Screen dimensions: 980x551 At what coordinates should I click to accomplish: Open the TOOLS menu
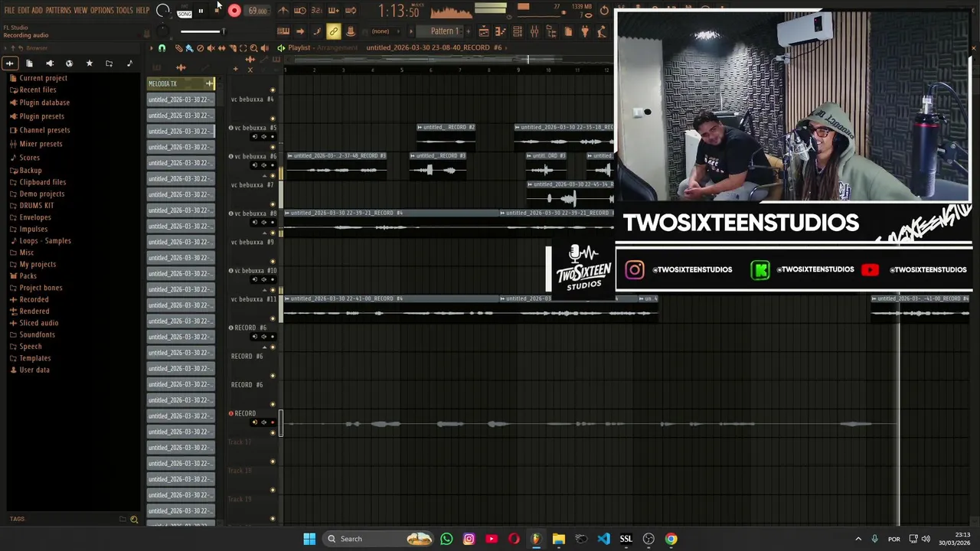coord(124,10)
